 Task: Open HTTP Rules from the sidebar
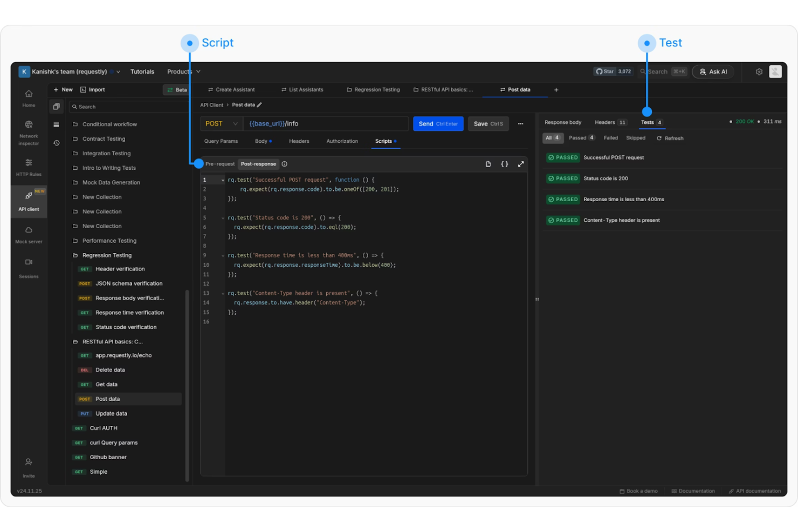tap(29, 167)
